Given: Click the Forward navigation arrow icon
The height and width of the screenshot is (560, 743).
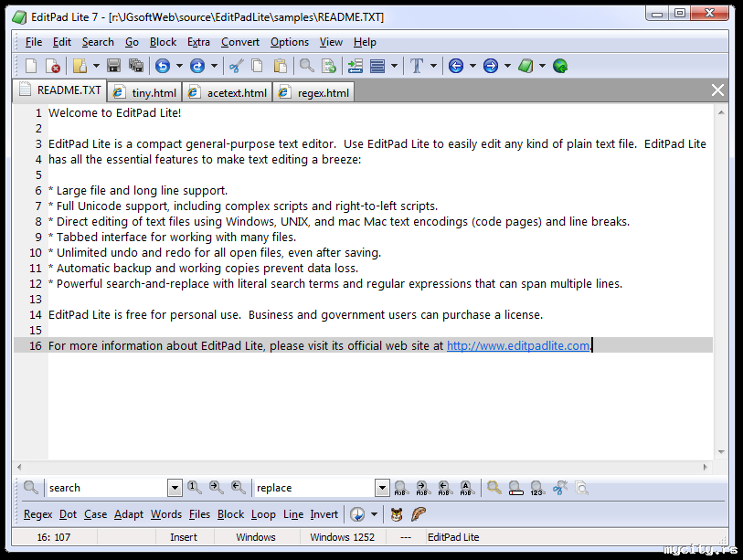Looking at the screenshot, I should pyautogui.click(x=491, y=66).
